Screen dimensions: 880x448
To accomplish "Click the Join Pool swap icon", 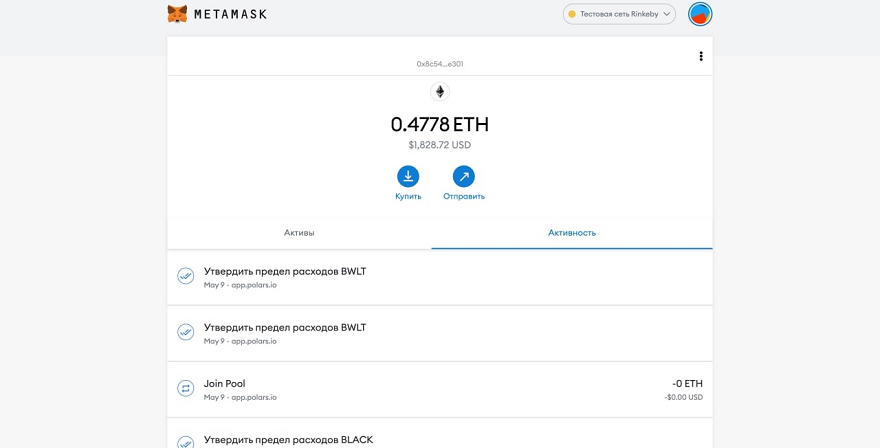I will coord(186,388).
